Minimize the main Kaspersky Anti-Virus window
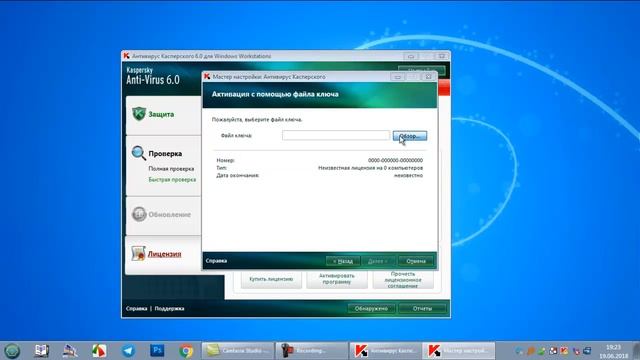The height and width of the screenshot is (360, 640). pyautogui.click(x=411, y=56)
